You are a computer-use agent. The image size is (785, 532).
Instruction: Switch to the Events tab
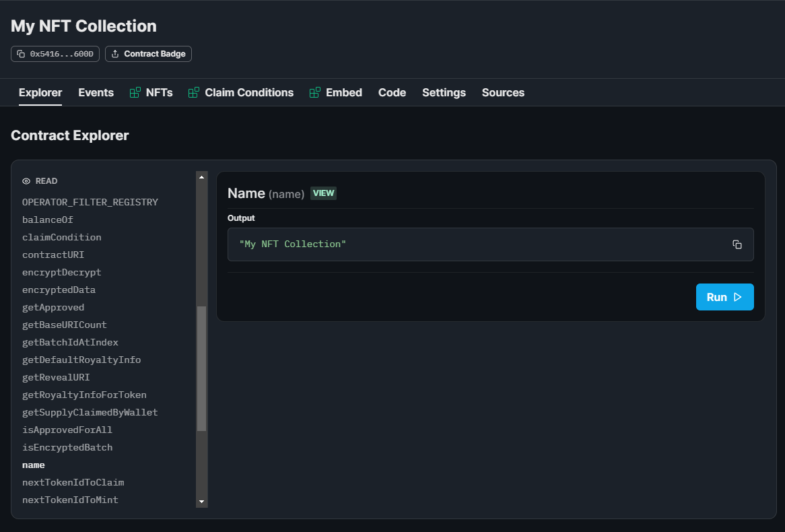click(96, 92)
